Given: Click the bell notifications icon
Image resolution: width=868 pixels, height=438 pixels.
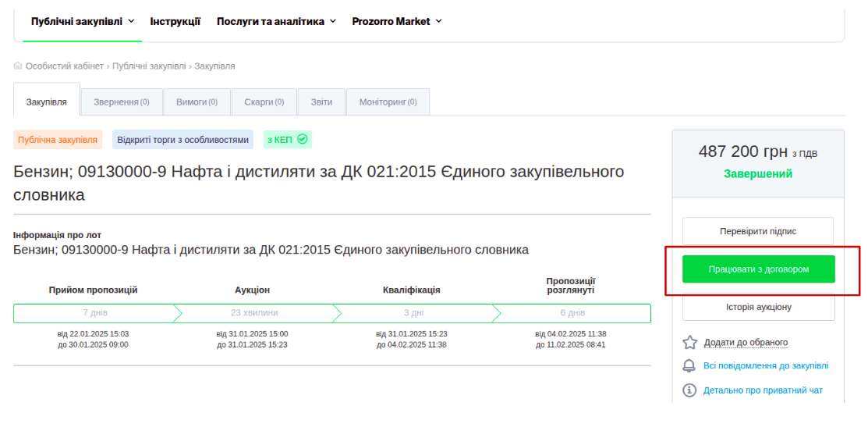Looking at the screenshot, I should [689, 366].
